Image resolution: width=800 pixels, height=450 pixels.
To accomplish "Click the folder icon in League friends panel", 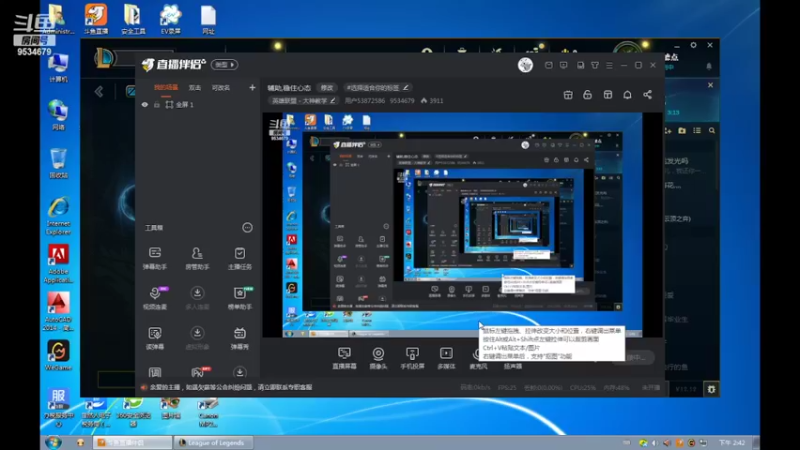I will [682, 131].
